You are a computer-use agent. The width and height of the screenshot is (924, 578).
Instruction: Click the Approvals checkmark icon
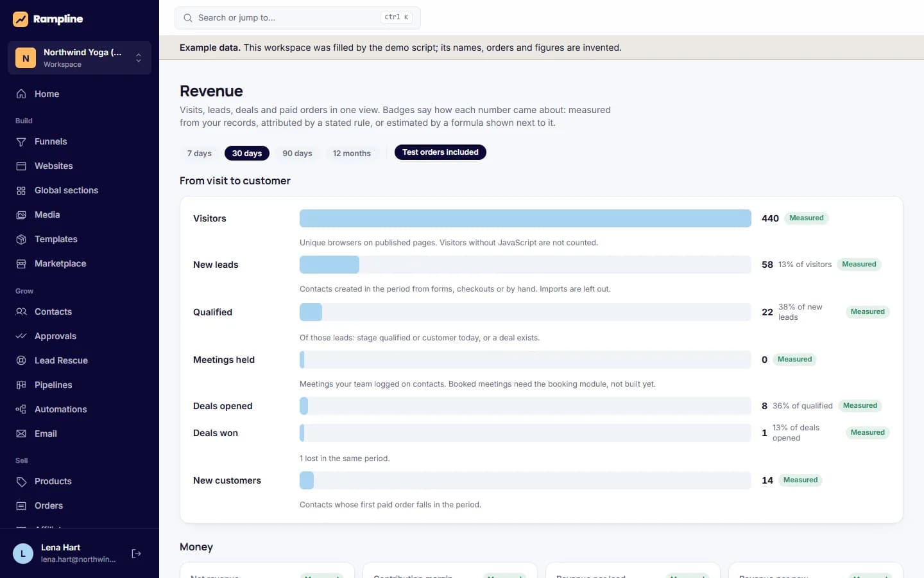[x=21, y=336]
